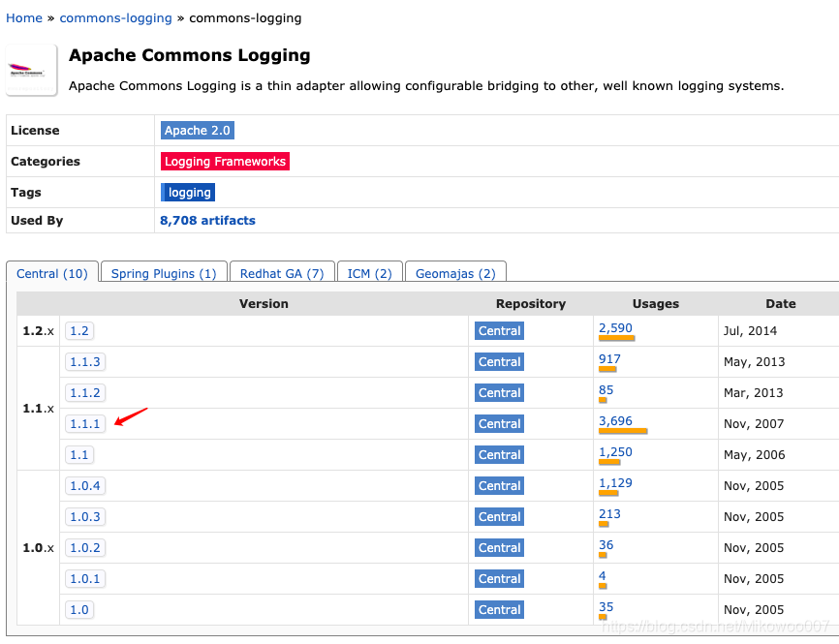
Task: Open version 1.0.2
Action: tap(85, 548)
